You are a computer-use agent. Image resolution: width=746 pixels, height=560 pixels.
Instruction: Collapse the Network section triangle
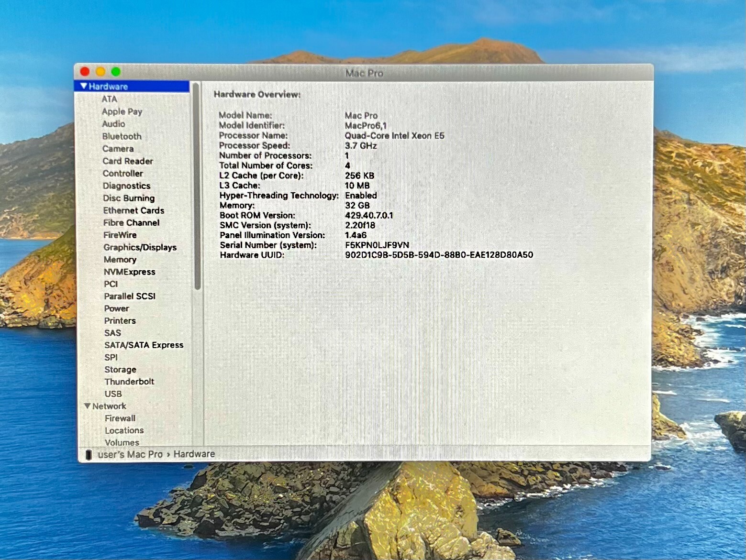point(87,406)
